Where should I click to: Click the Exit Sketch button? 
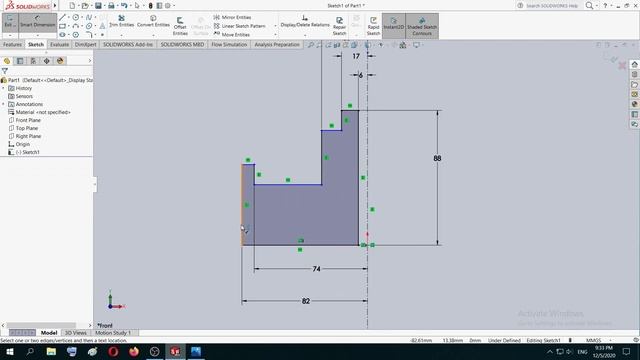pyautogui.click(x=9, y=22)
